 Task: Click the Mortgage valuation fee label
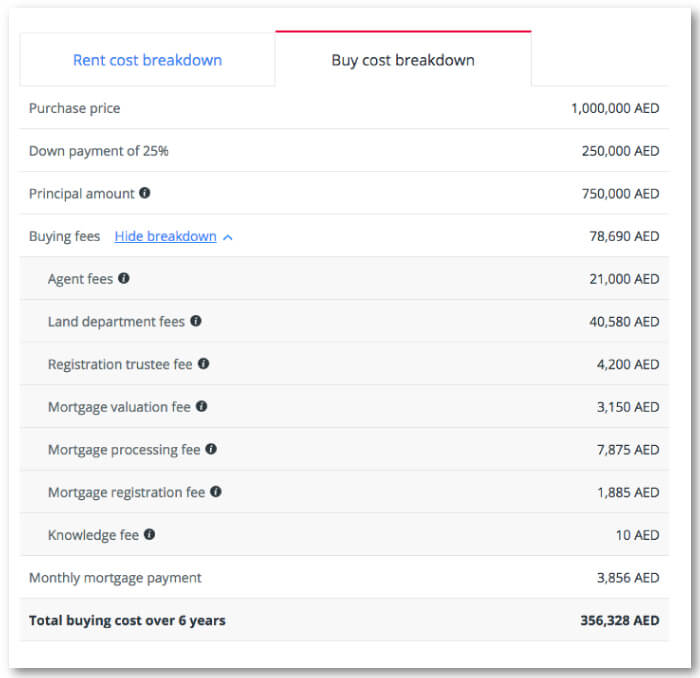pyautogui.click(x=119, y=407)
